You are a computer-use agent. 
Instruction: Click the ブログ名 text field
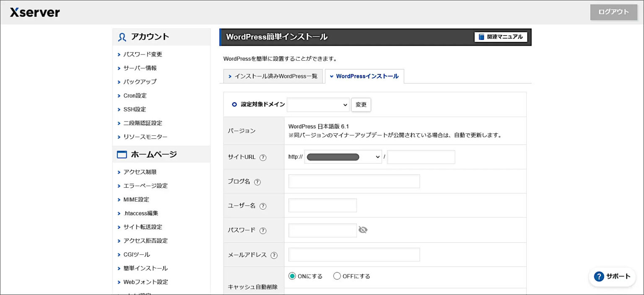click(354, 181)
